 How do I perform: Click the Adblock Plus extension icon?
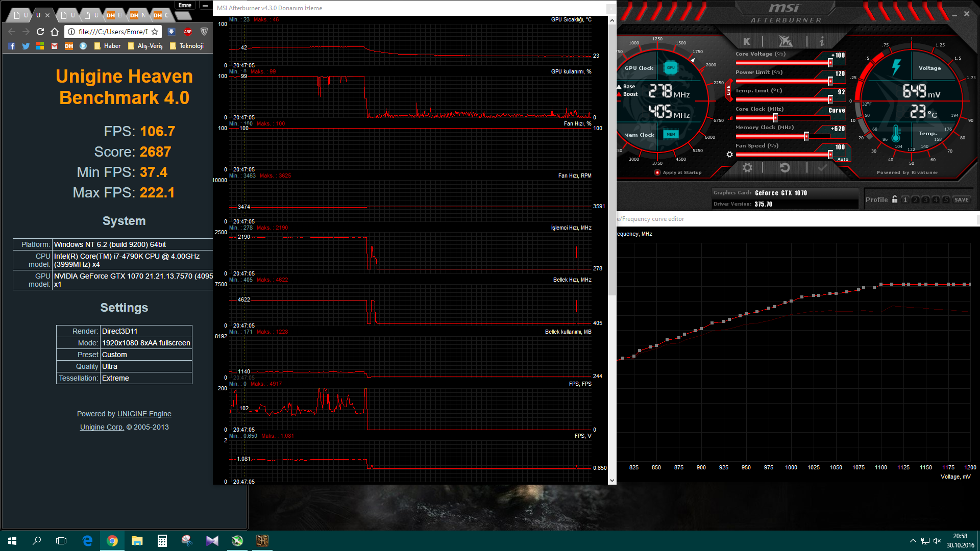[188, 32]
